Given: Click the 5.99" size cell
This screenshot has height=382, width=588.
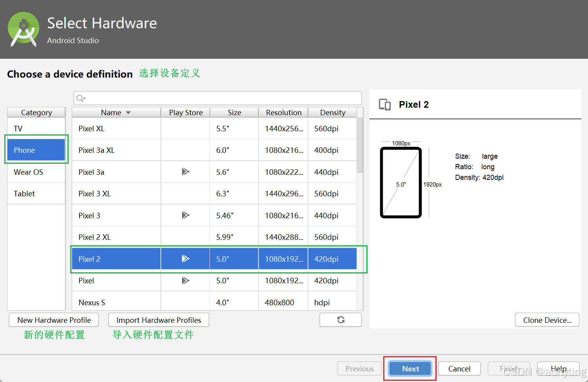Looking at the screenshot, I should pyautogui.click(x=234, y=237).
